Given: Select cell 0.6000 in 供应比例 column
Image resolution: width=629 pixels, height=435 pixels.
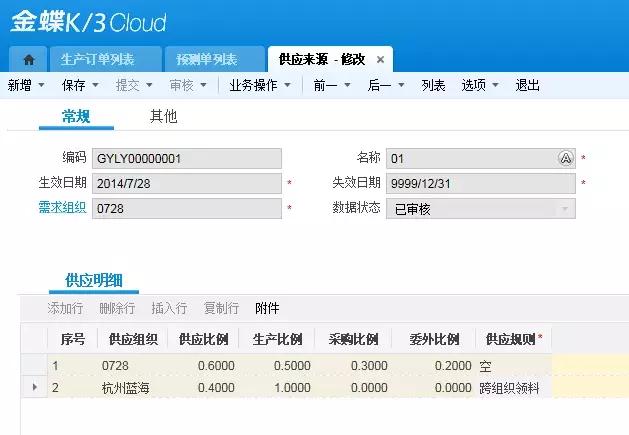Looking at the screenshot, I should (x=203, y=366).
